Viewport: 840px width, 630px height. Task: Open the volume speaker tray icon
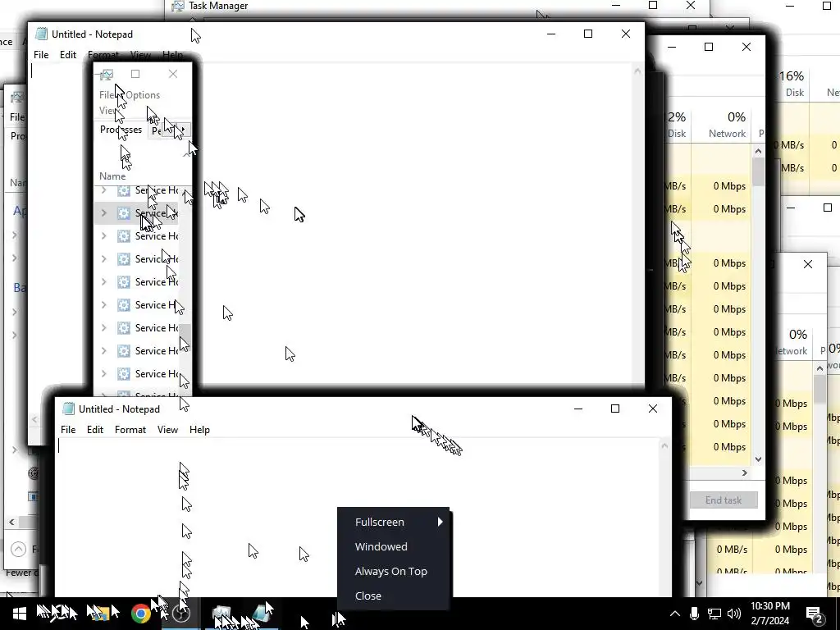[x=734, y=614]
